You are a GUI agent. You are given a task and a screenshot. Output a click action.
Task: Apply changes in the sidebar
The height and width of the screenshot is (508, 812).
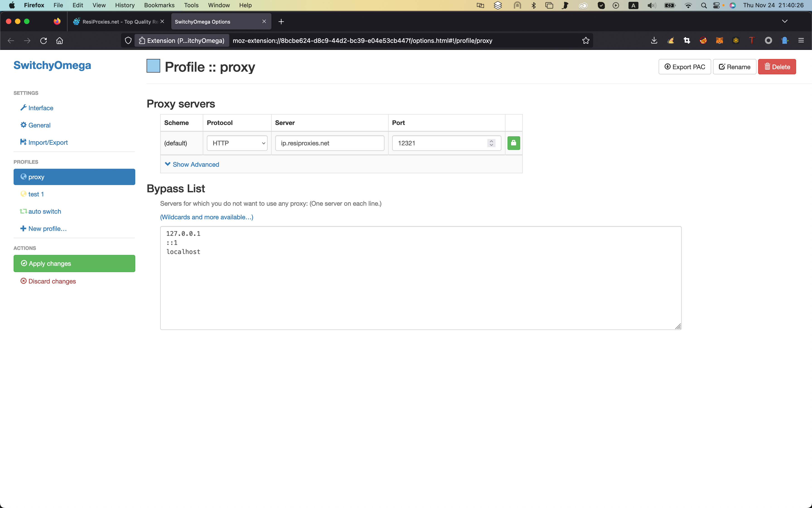point(74,263)
